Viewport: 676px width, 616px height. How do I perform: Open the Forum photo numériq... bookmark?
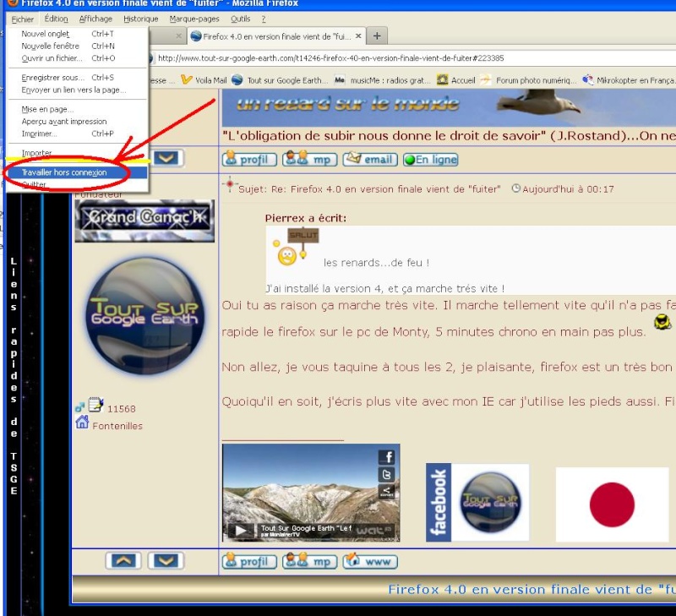(x=529, y=80)
